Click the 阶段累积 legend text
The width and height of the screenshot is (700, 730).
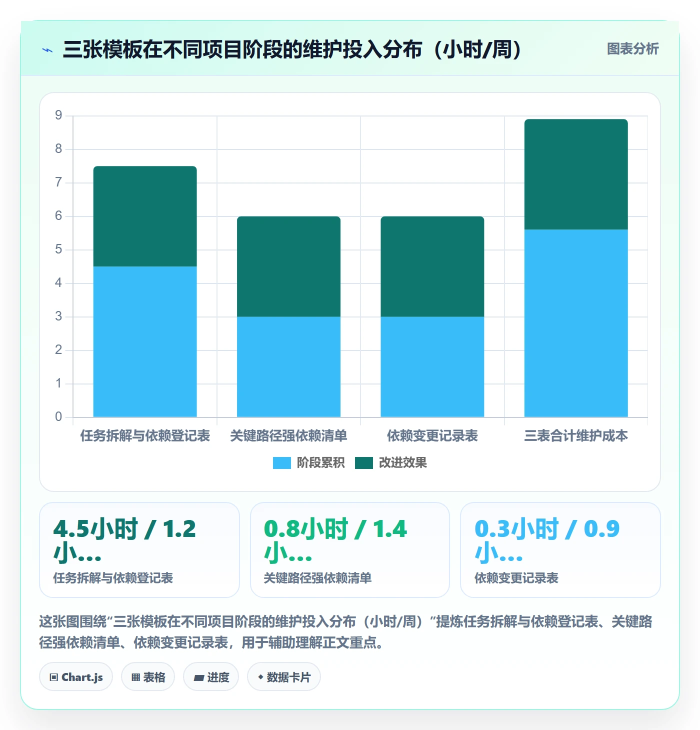click(x=320, y=463)
